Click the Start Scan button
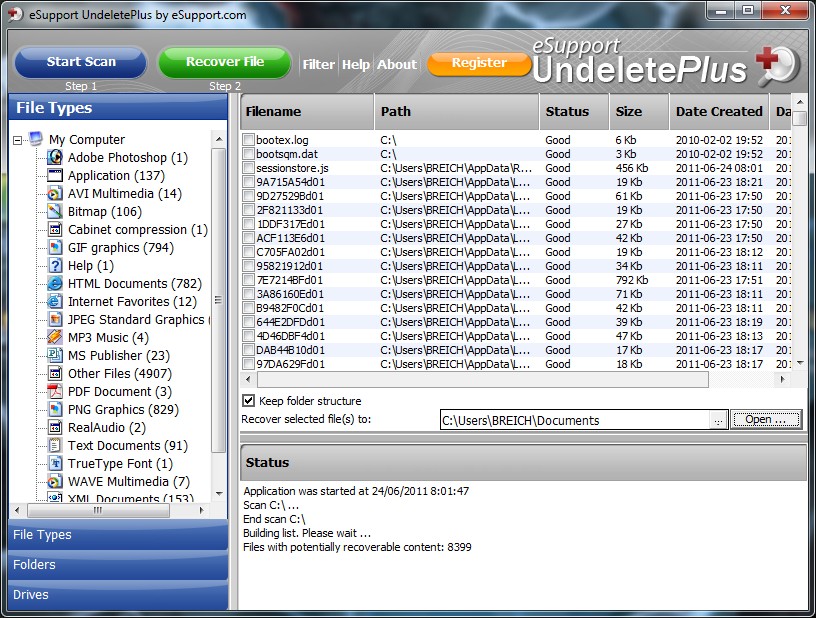 81,62
